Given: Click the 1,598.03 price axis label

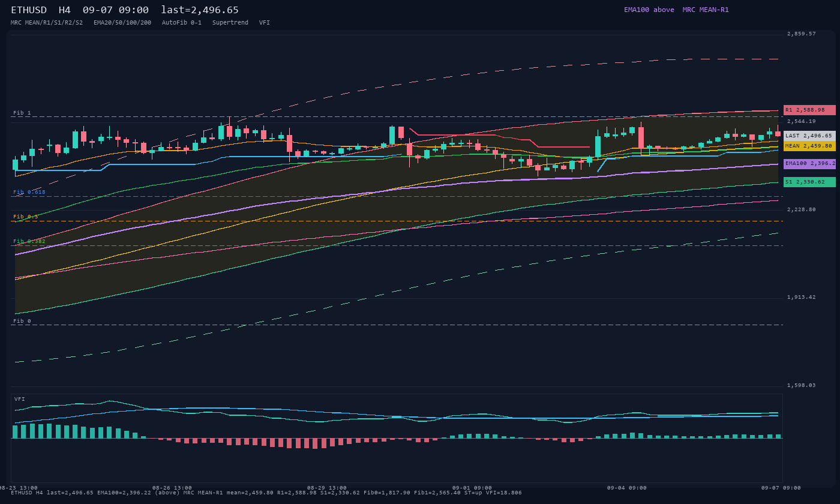Looking at the screenshot, I should 802,385.
